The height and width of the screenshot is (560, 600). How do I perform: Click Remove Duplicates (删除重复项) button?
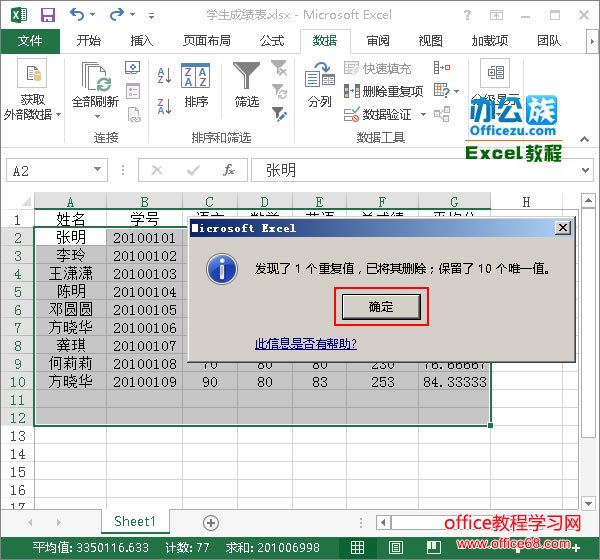click(x=383, y=91)
